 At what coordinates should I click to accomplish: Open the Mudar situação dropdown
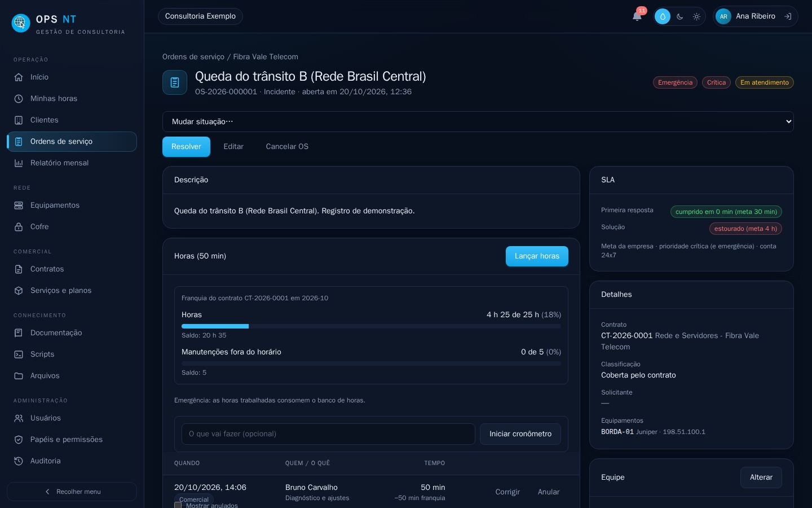[478, 121]
